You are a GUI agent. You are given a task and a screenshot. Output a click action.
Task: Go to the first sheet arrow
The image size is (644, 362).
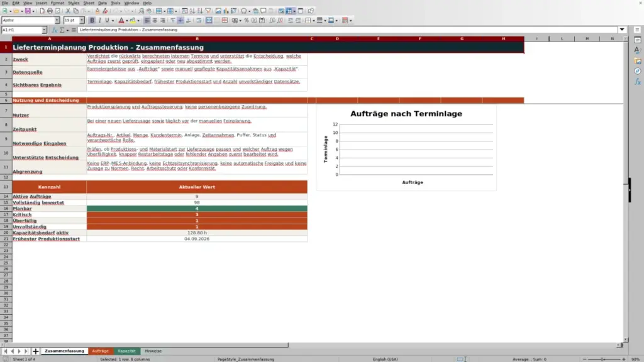click(5, 351)
